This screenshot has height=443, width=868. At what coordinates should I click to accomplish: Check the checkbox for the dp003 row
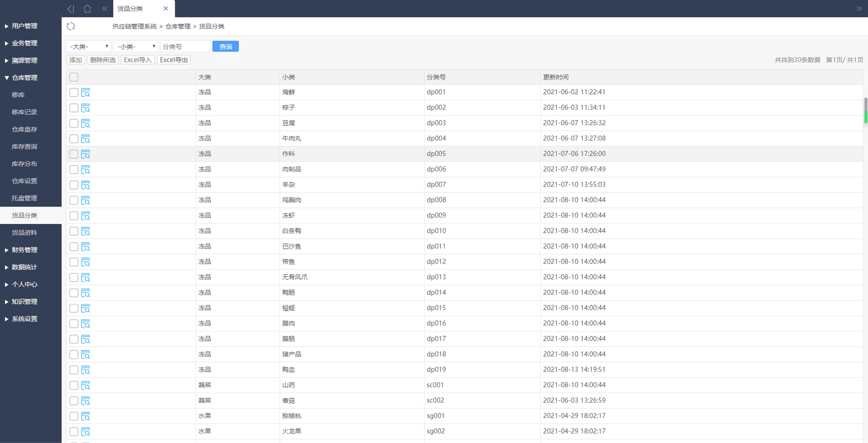pyautogui.click(x=74, y=123)
